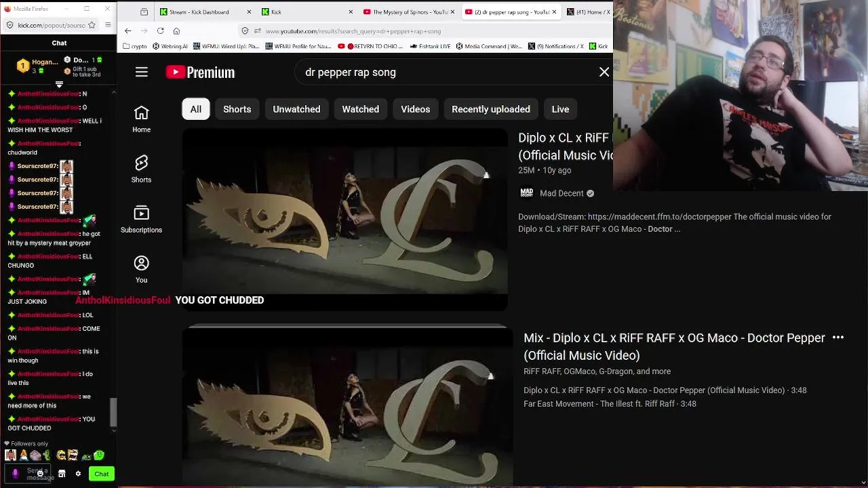The height and width of the screenshot is (488, 868).
Task: Open the Mix - Diplo x CL title
Action: pyautogui.click(x=674, y=346)
